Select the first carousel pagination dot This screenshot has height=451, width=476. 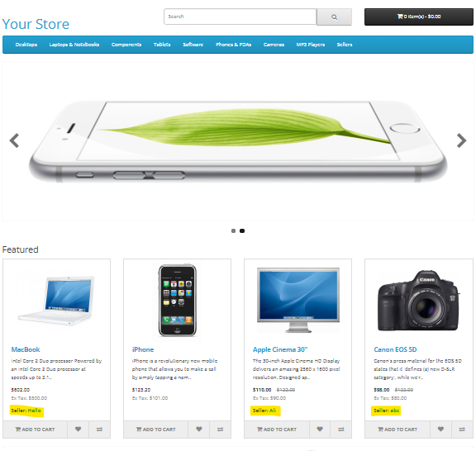(233, 231)
